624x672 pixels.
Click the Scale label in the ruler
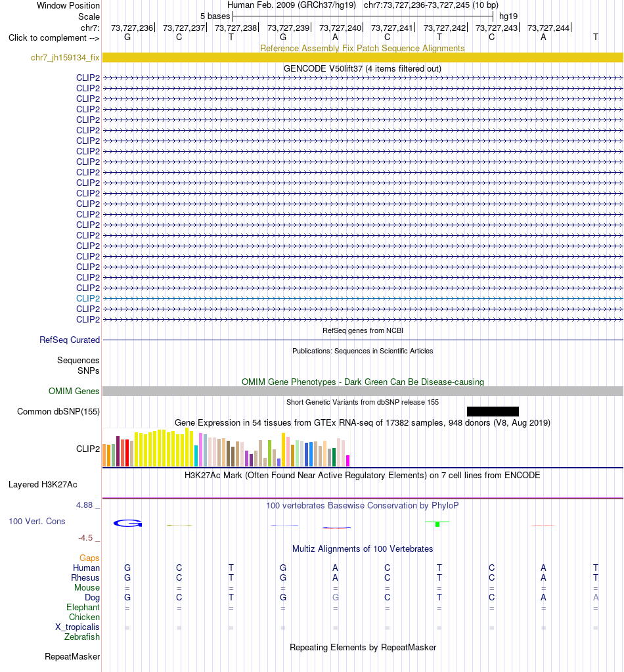click(89, 16)
